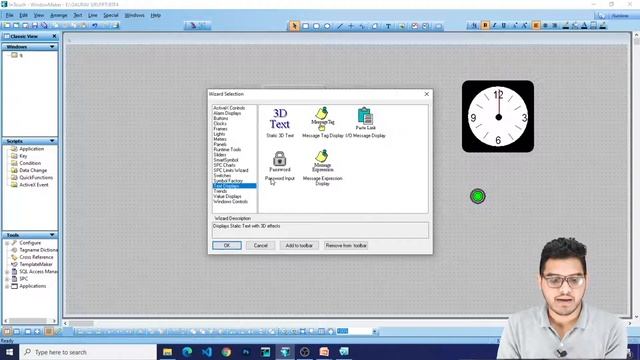640x360 pixels.
Task: Click the green light indicator on canvas
Action: coord(478,196)
